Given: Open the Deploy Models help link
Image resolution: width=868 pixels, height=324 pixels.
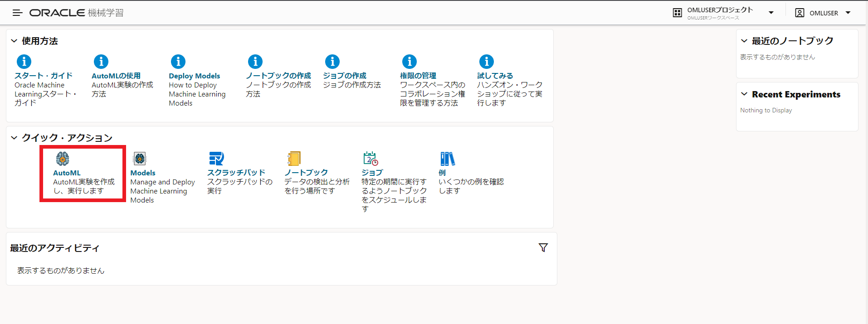Looking at the screenshot, I should coord(195,76).
